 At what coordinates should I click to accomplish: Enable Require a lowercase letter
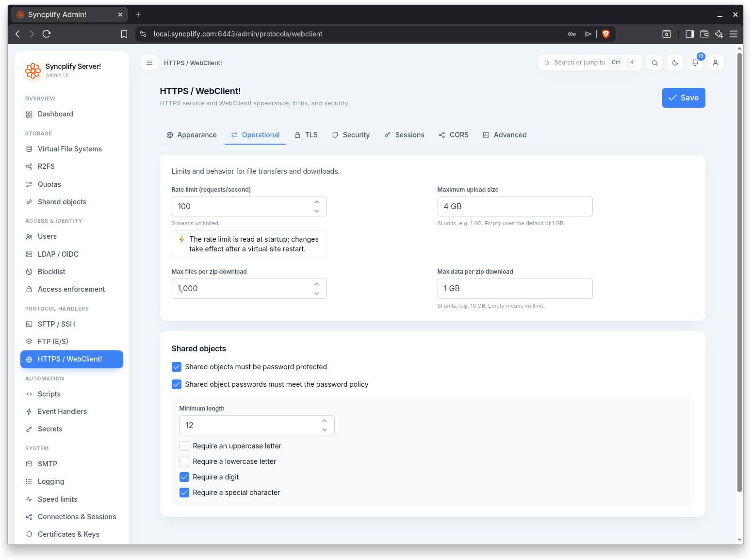pyautogui.click(x=184, y=461)
